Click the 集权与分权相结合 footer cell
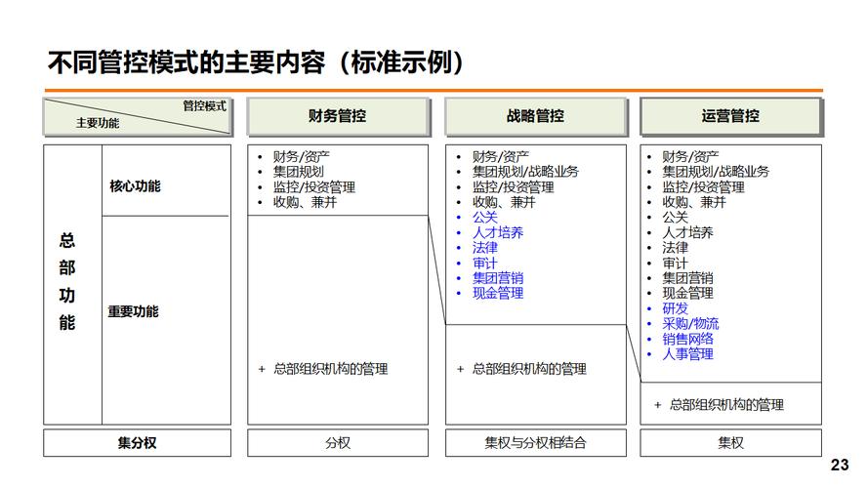 pyautogui.click(x=536, y=443)
